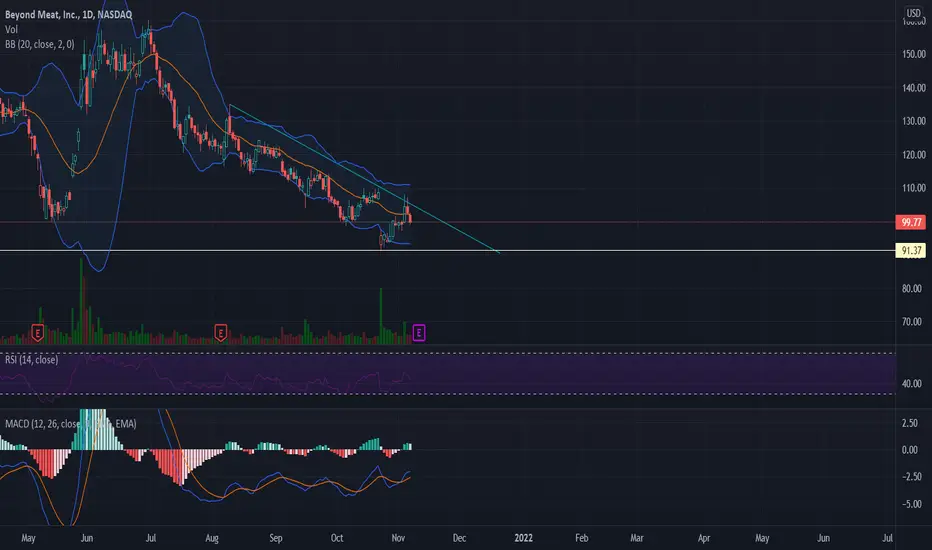Viewport: 932px width, 550px height.
Task: Click the Nov label on time axis
Action: tap(398, 538)
